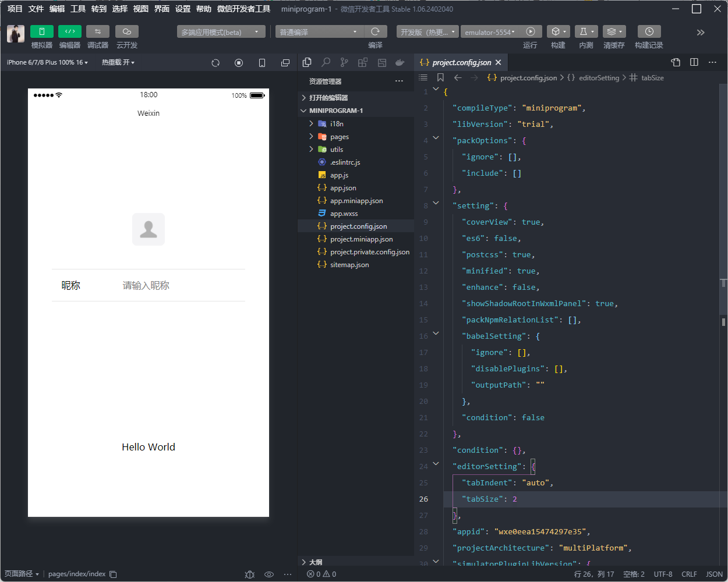Open the development version dropdown

tap(428, 32)
